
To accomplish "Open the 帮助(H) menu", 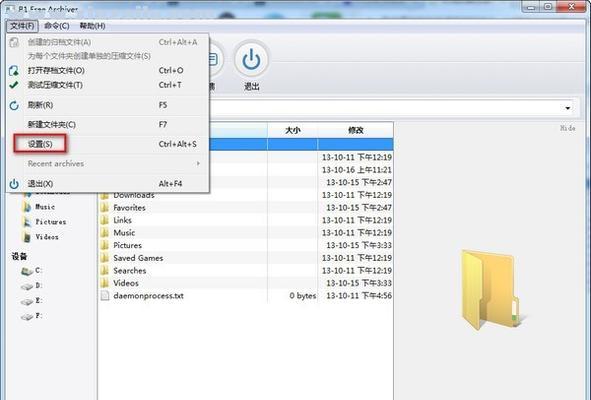I will pos(92,26).
